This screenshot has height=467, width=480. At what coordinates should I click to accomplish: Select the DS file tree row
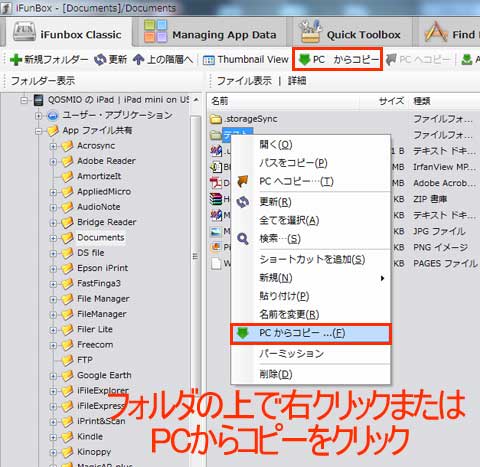tap(91, 253)
